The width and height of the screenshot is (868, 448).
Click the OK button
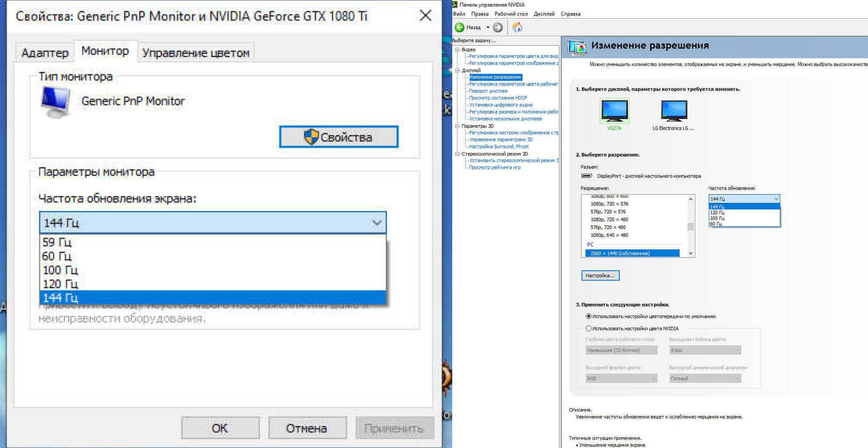click(220, 428)
